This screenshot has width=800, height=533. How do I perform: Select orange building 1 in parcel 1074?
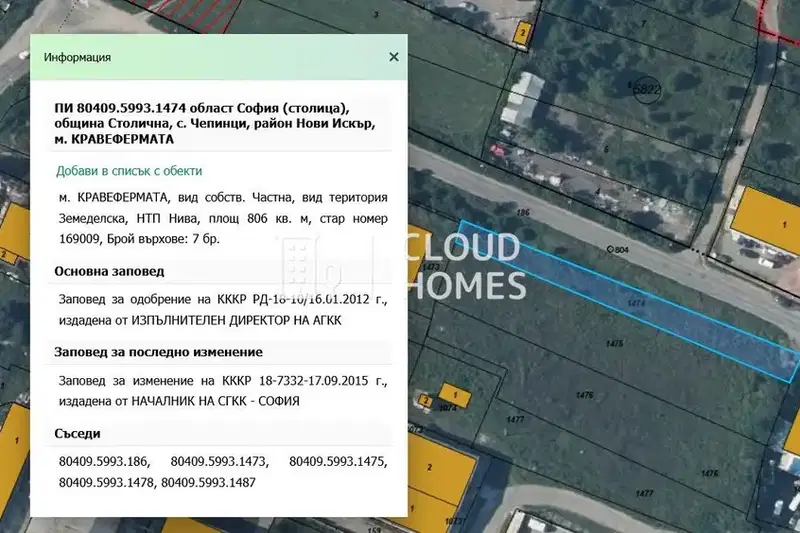point(455,395)
